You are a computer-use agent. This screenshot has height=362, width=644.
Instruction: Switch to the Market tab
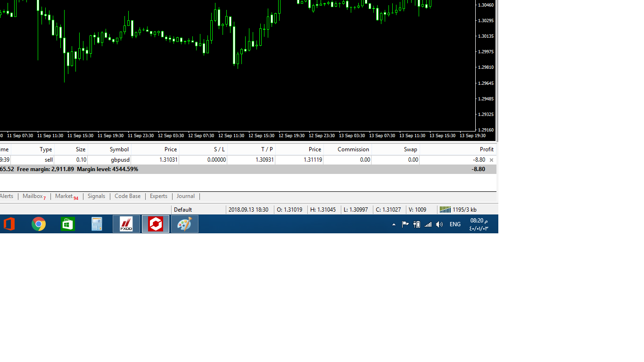(66, 196)
